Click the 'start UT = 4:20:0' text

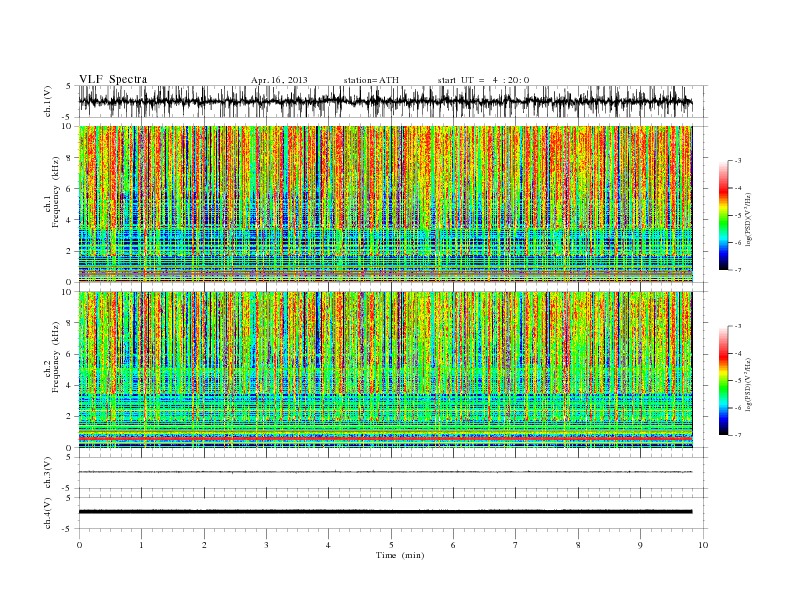(483, 80)
